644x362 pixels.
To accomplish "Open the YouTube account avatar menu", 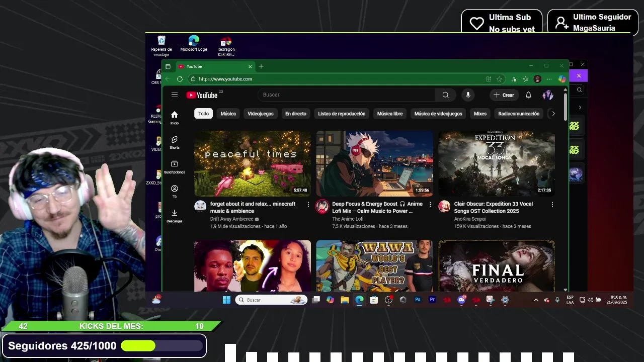I will pos(548,95).
